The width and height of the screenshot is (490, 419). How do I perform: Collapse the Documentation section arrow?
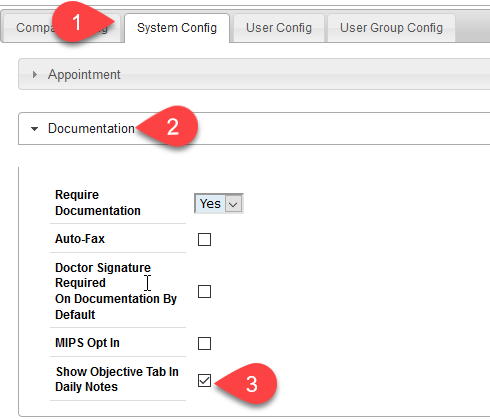pos(34,129)
